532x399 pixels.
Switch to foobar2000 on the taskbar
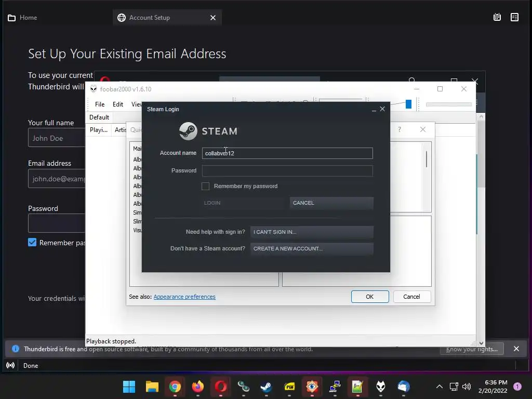pyautogui.click(x=381, y=387)
